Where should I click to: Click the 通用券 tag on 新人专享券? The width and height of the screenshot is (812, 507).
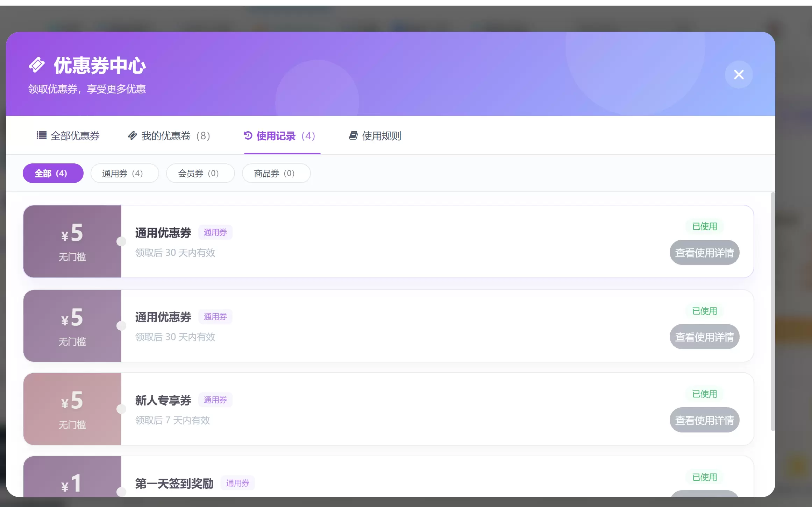click(215, 400)
